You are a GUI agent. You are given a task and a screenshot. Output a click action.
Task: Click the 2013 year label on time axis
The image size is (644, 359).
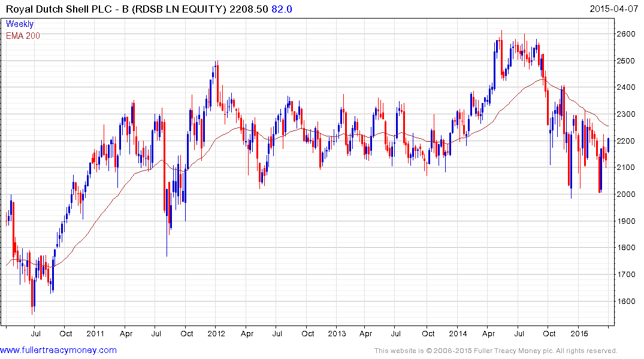[337, 333]
